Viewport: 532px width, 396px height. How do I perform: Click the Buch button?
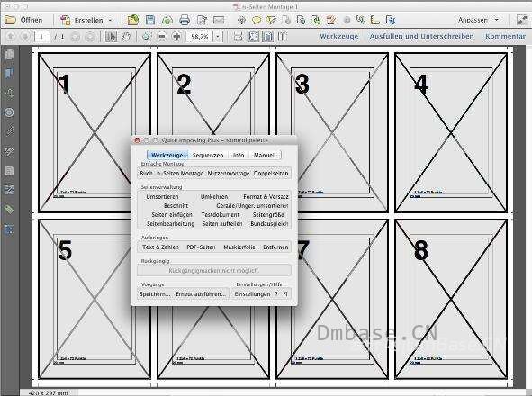146,174
